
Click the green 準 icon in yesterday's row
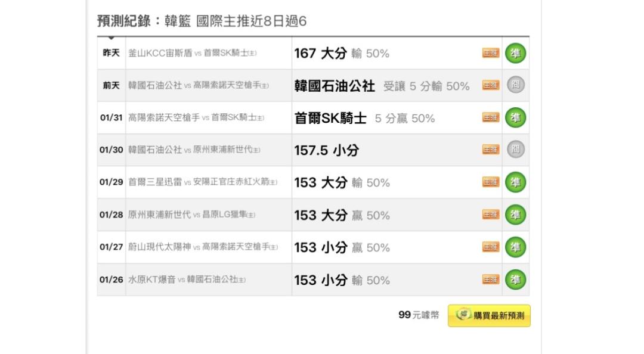(x=516, y=53)
